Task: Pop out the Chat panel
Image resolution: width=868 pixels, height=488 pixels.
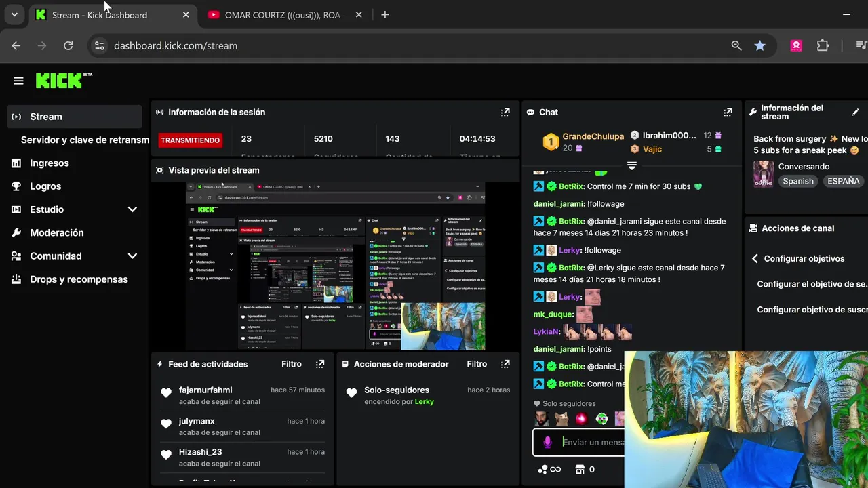Action: tap(728, 112)
